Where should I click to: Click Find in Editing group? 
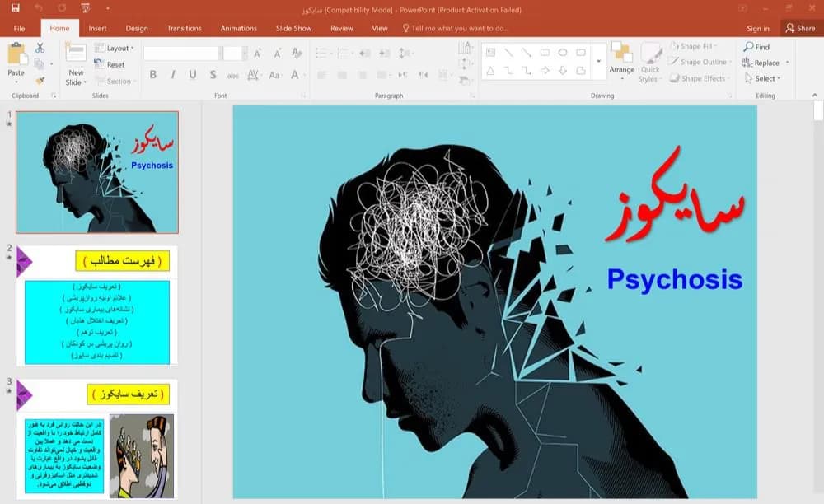[756, 47]
